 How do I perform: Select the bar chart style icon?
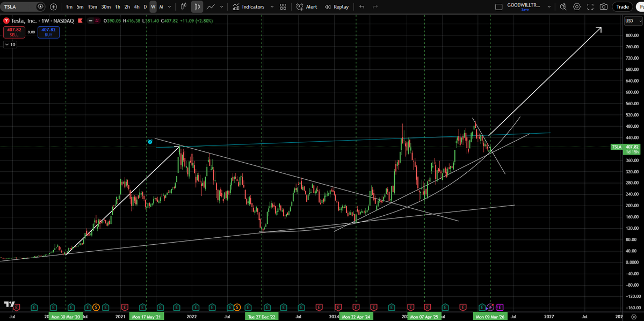[184, 6]
